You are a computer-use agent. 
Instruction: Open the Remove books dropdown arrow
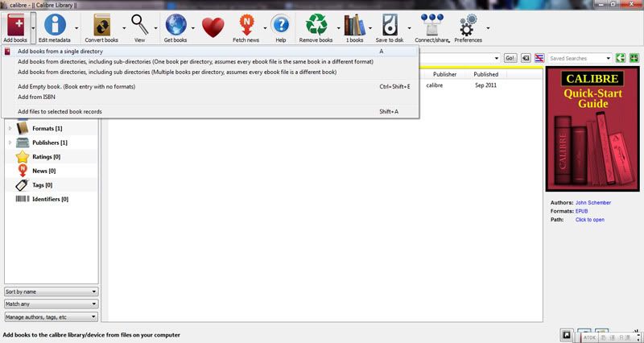pyautogui.click(x=339, y=28)
